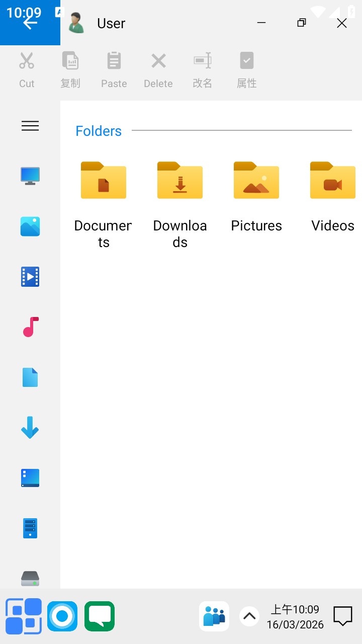Open the Downloads folder
This screenshot has height=644, width=362.
coord(180,204)
